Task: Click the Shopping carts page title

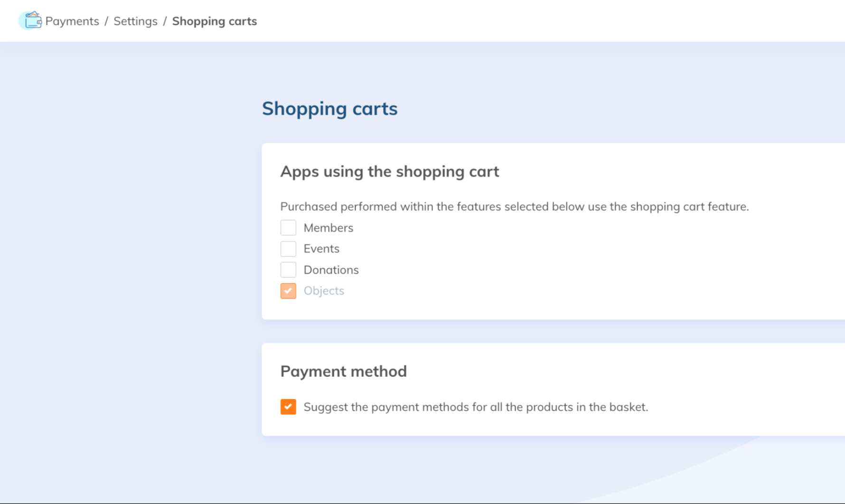Action: pos(329,109)
